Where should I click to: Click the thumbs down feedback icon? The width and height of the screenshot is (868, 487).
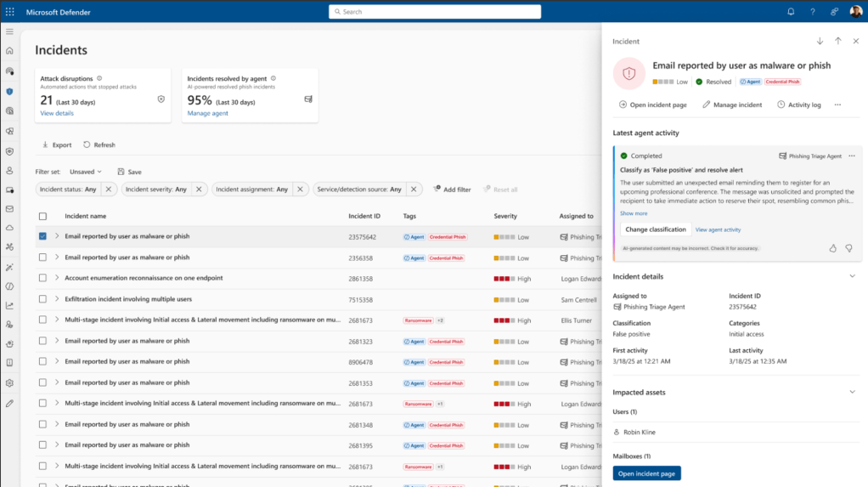(x=848, y=248)
